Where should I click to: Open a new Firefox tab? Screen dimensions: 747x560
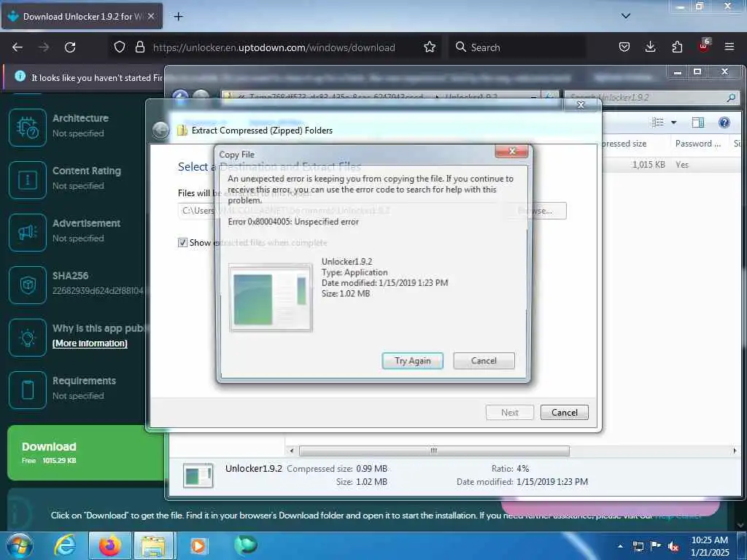(x=178, y=17)
